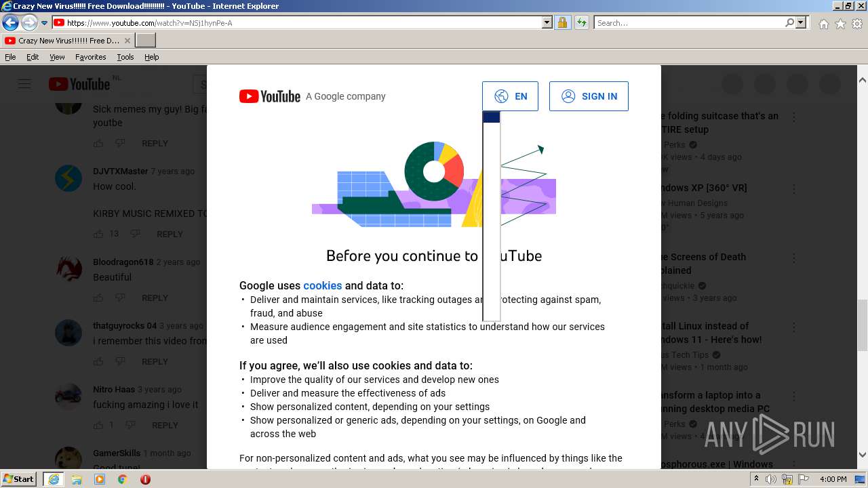The image size is (868, 488).
Task: Close the Crazy New Virus tab
Action: [x=127, y=41]
